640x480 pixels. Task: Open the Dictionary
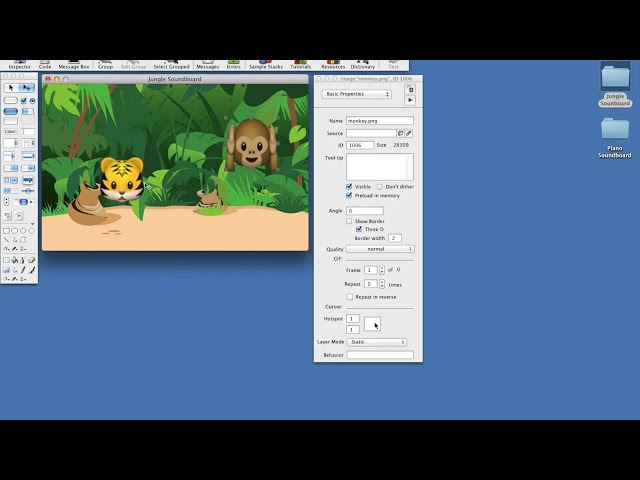pos(362,65)
